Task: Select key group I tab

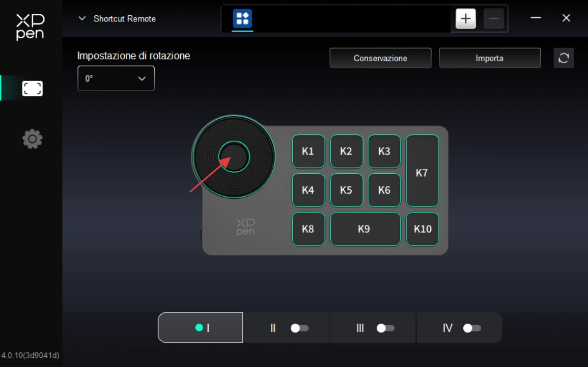Action: 201,328
